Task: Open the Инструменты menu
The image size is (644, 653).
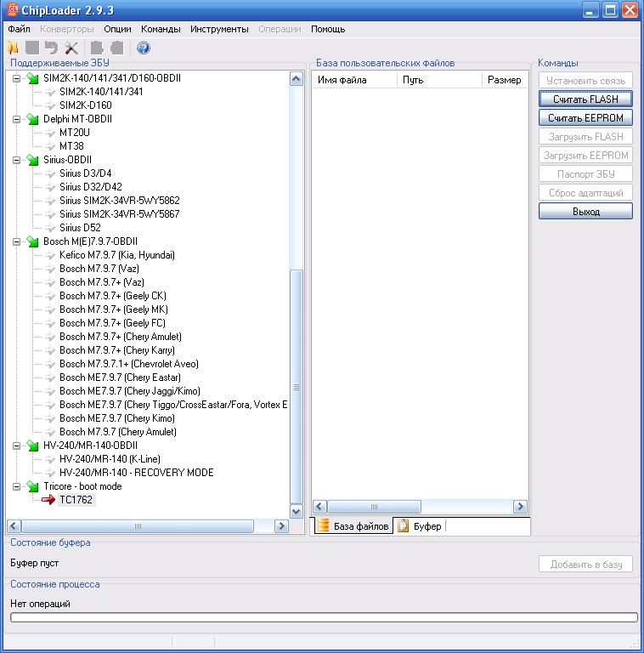Action: pos(219,29)
